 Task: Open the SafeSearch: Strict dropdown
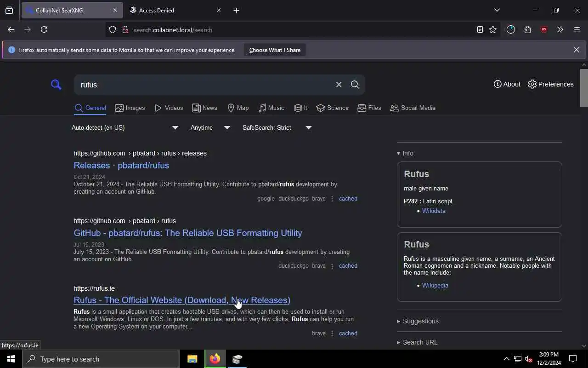tap(277, 128)
